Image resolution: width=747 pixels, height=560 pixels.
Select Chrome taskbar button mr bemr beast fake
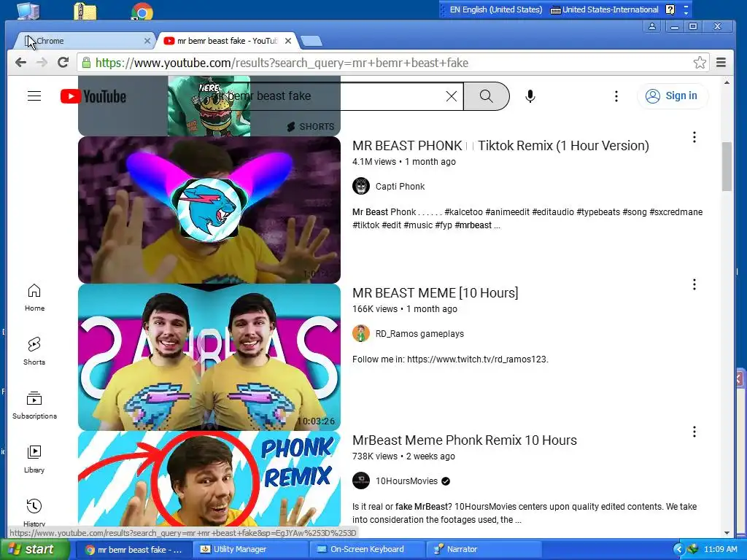[x=134, y=550]
